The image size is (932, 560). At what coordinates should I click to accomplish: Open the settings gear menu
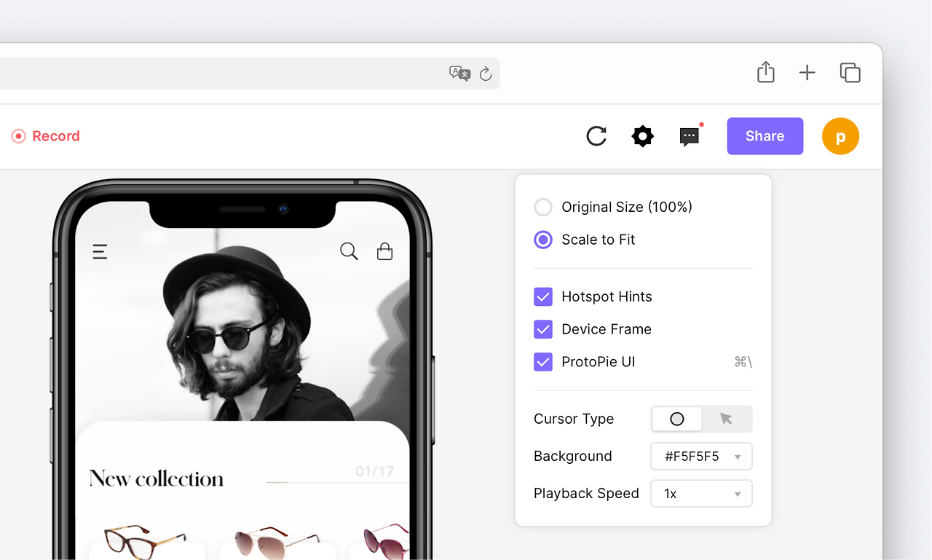(x=642, y=136)
